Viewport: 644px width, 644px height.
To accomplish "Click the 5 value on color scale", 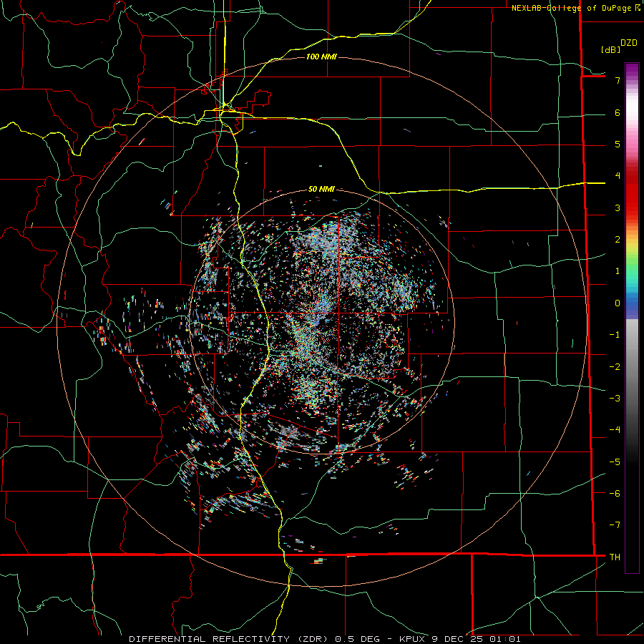I will point(618,144).
